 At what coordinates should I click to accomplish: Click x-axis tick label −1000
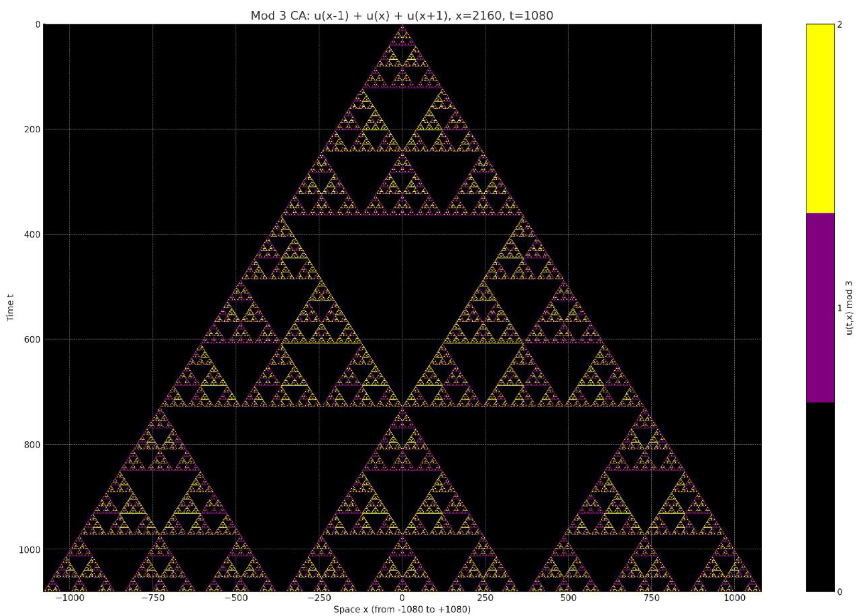click(x=70, y=598)
